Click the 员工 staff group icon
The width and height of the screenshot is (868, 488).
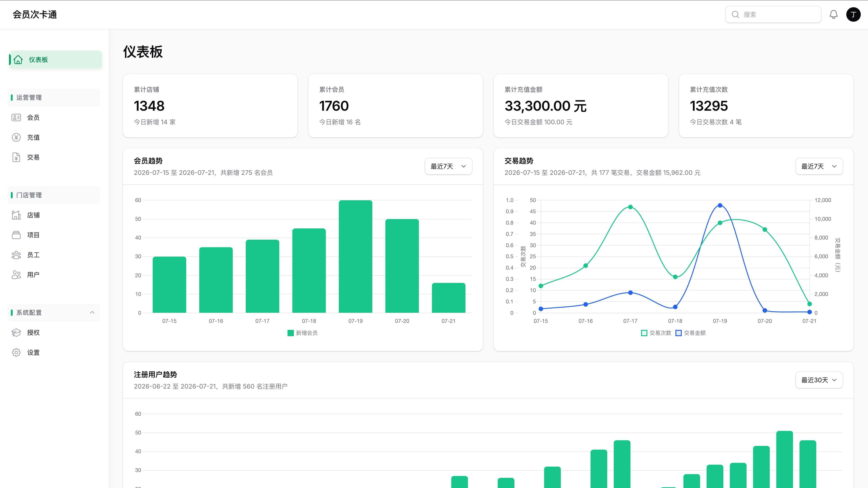pos(16,255)
